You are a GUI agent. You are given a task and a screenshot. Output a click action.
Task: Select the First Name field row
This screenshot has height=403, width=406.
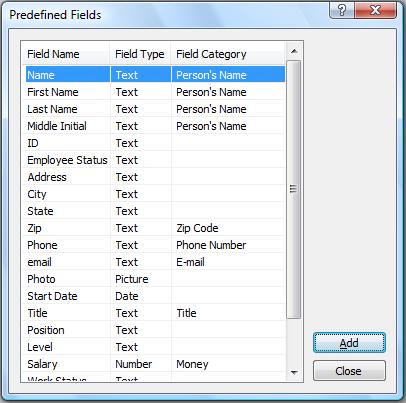point(155,92)
